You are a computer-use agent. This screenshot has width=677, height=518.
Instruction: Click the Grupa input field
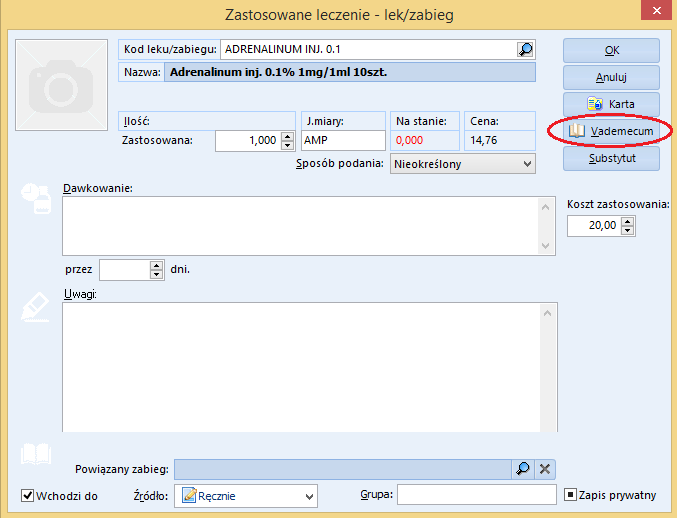click(x=477, y=495)
